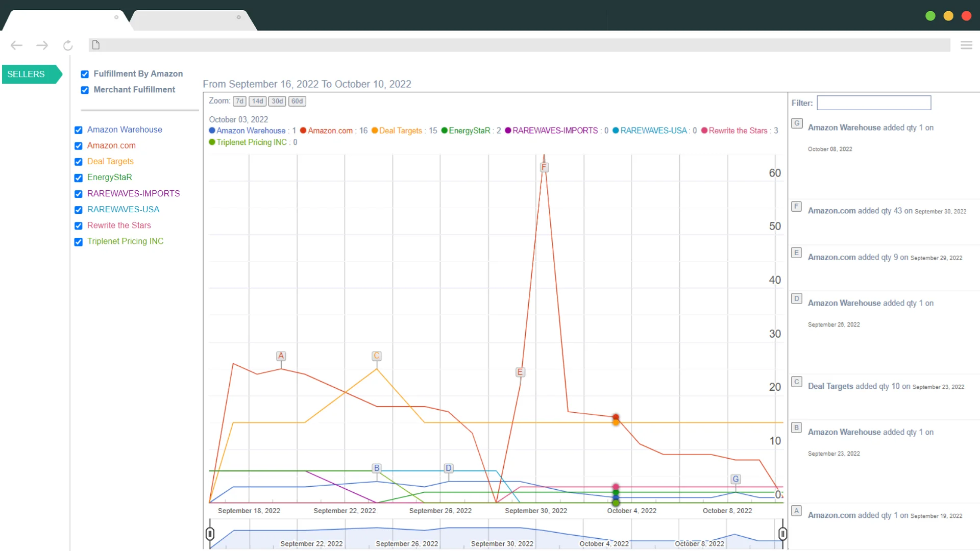
Task: Click marker C on the chart
Action: tap(376, 356)
